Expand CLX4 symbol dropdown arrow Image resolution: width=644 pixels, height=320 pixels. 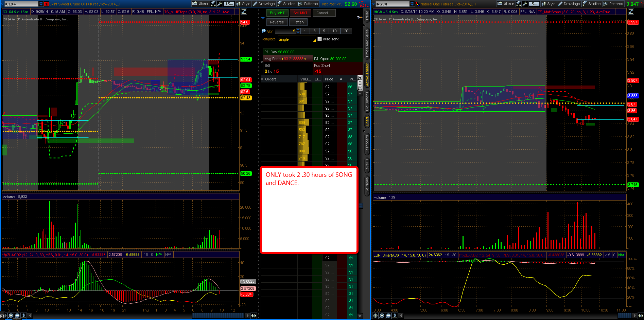point(41,4)
